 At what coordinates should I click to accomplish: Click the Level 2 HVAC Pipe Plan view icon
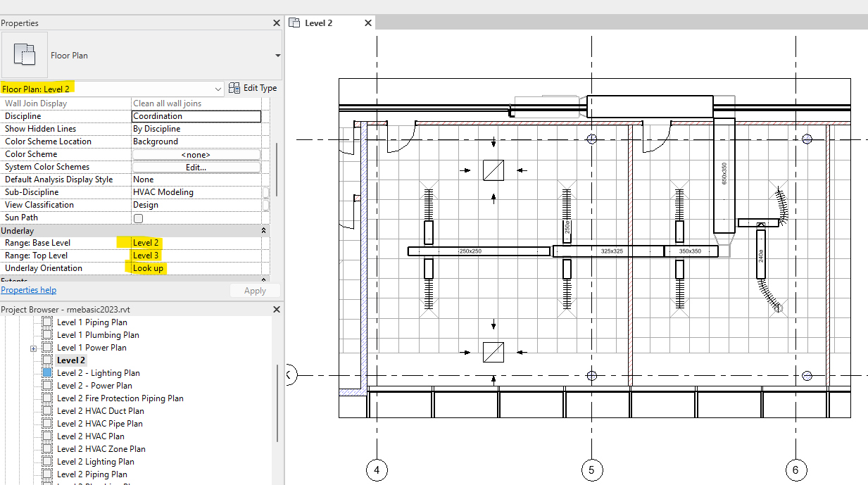click(x=46, y=423)
